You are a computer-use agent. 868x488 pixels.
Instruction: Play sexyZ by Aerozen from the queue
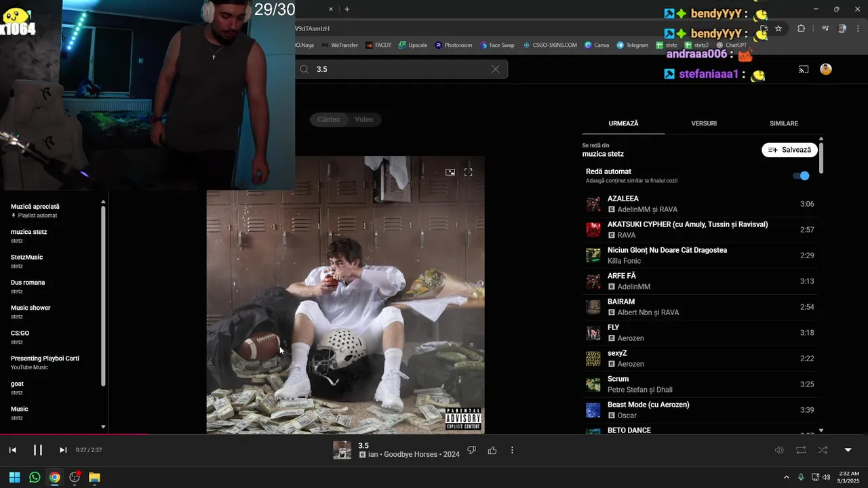(700, 359)
